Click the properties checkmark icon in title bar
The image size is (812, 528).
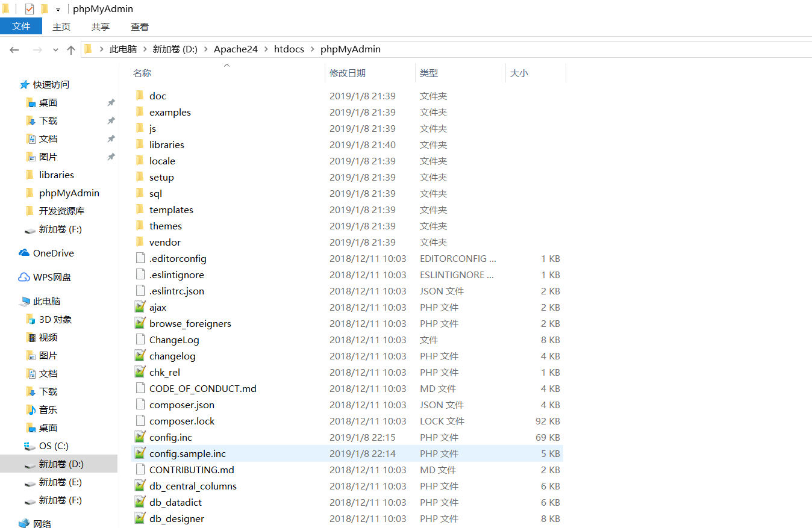(30, 9)
